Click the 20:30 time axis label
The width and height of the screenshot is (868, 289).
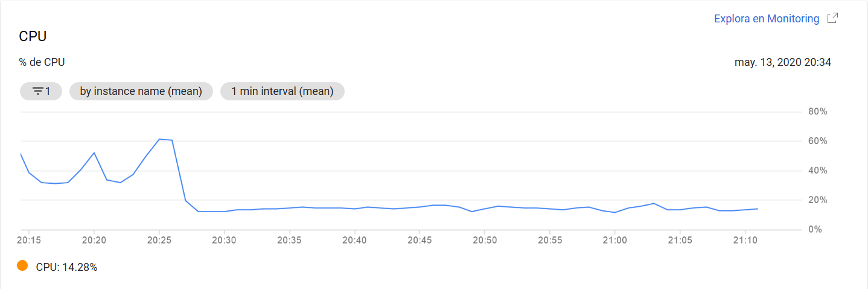224,240
